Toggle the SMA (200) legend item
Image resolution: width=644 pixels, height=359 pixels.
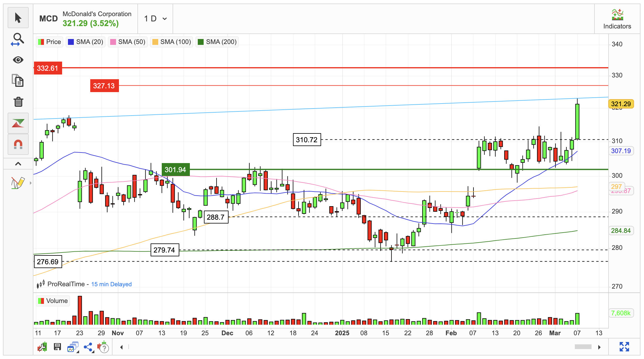point(217,42)
